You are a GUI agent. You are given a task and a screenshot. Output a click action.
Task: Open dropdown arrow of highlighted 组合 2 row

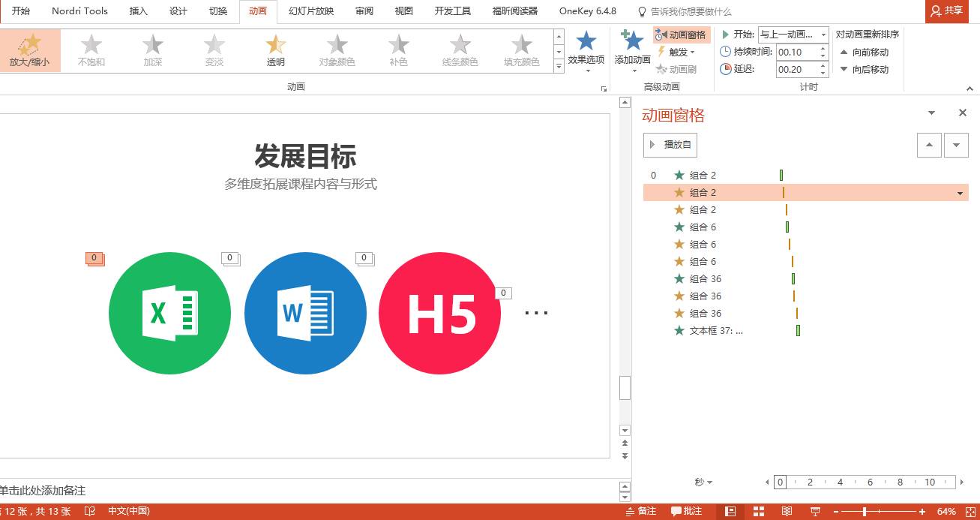coord(961,193)
